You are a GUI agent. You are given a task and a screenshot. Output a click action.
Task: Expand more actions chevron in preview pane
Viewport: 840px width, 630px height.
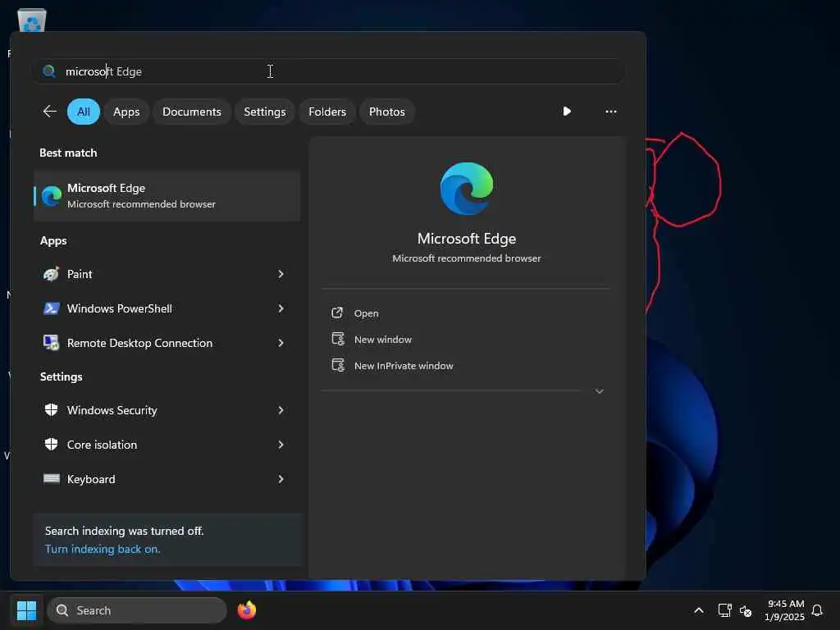tap(600, 391)
